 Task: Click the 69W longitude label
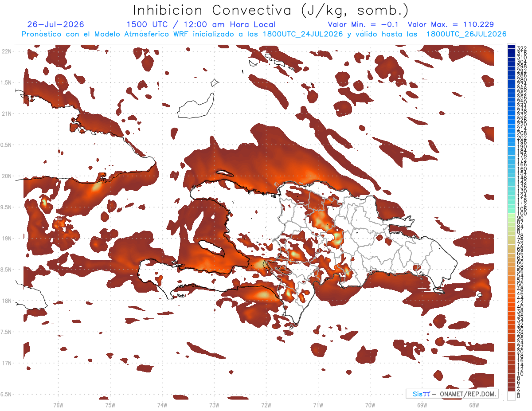click(x=422, y=405)
